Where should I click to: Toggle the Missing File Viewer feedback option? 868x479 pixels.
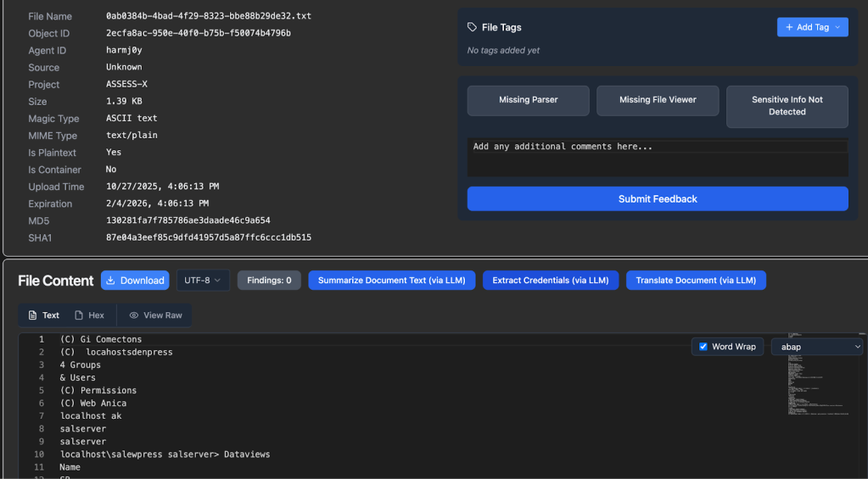coord(658,100)
